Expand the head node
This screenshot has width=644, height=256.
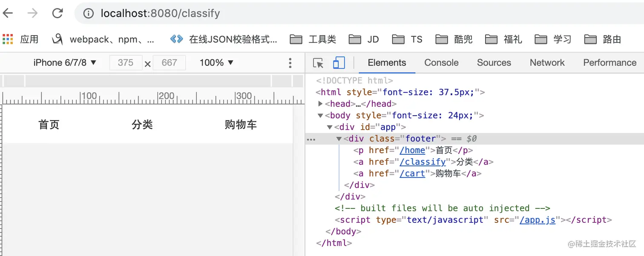[321, 104]
